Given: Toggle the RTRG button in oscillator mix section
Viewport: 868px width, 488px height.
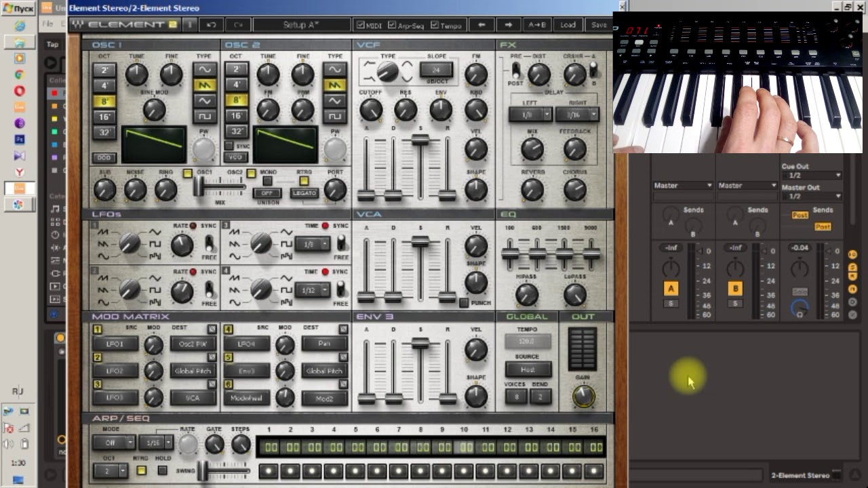Looking at the screenshot, I should [304, 181].
